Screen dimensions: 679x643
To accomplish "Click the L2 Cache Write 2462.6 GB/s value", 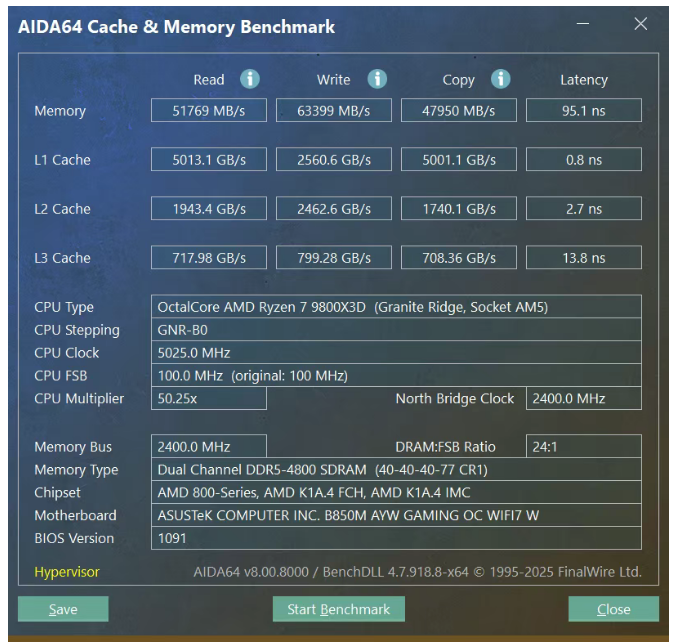I will [334, 209].
